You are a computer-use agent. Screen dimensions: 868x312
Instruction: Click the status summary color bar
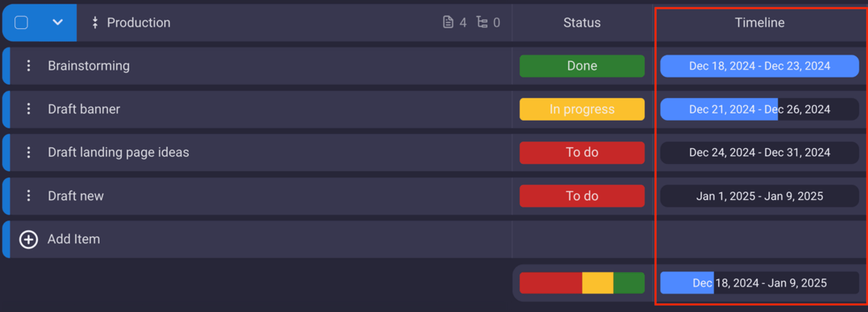pyautogui.click(x=582, y=283)
